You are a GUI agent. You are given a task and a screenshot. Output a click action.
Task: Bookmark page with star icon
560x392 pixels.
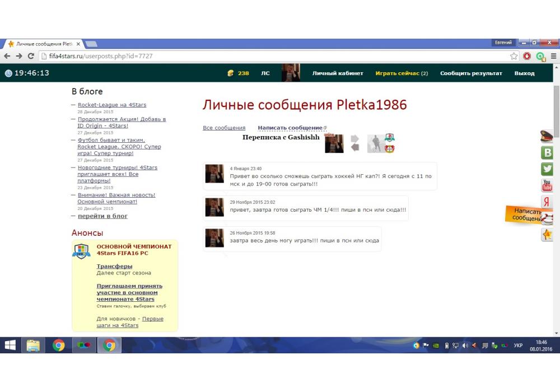pos(514,56)
